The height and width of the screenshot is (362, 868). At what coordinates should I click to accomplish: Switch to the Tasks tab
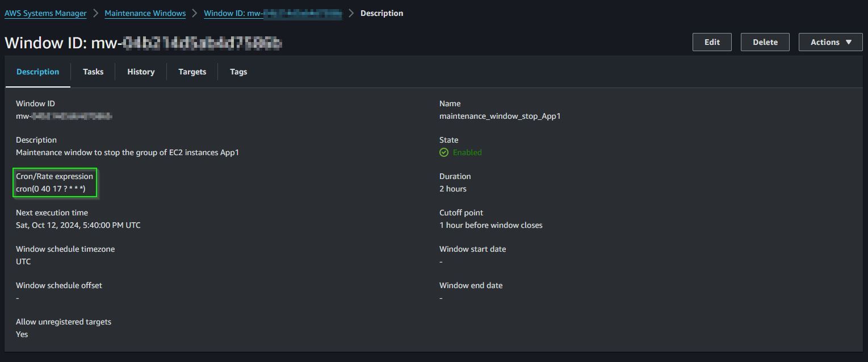pyautogui.click(x=93, y=72)
